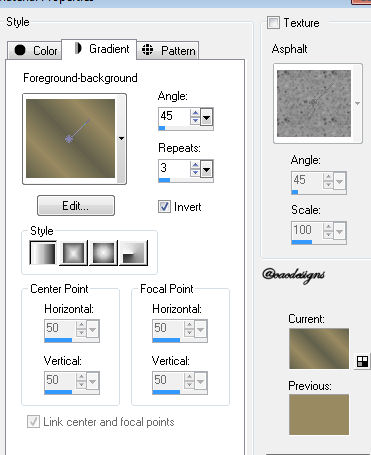Click the black circle Color tab icon
The width and height of the screenshot is (371, 455).
(20, 50)
